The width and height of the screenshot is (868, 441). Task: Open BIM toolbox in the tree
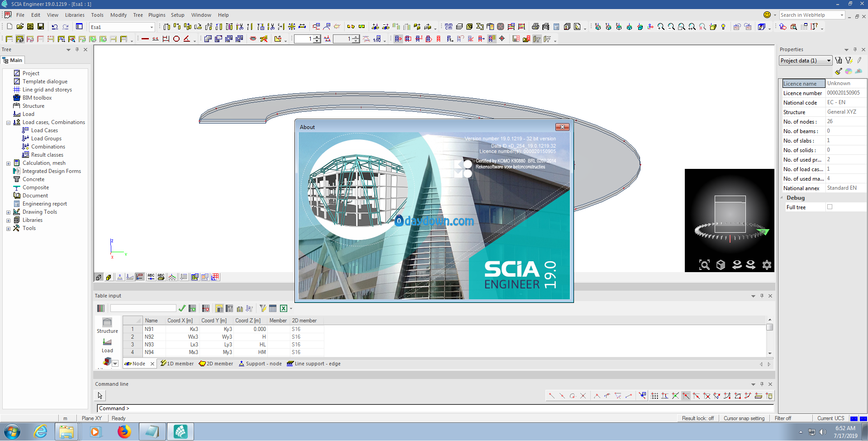click(x=37, y=98)
